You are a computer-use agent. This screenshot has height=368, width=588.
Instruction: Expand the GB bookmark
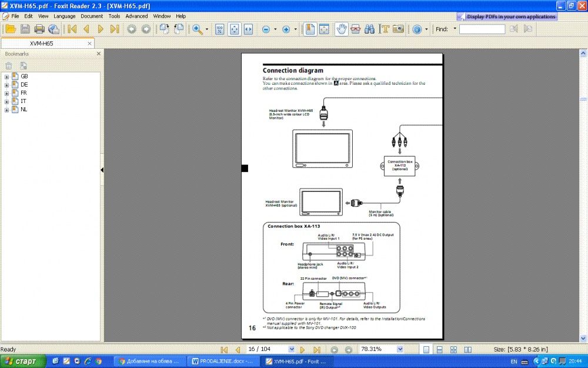6,77
